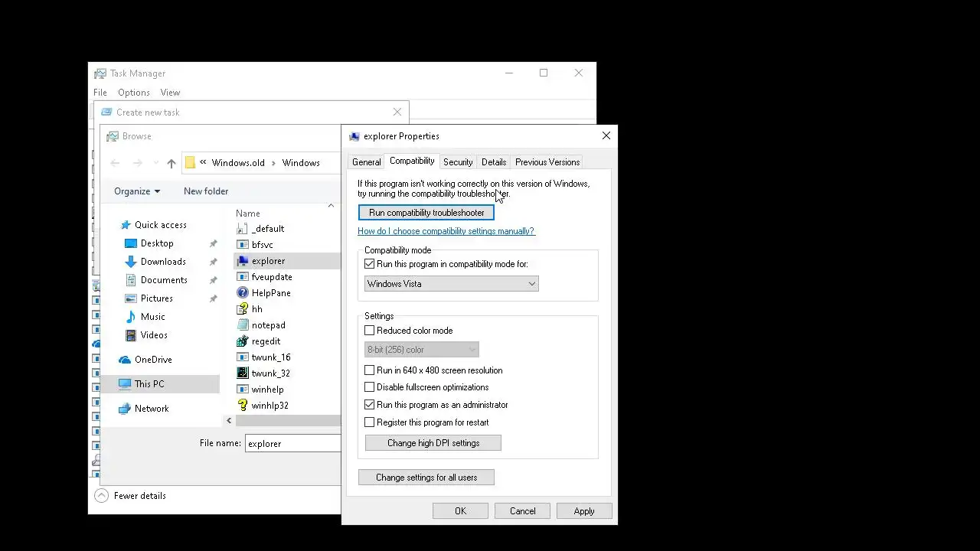980x551 pixels.
Task: Click the winhlp32 file icon
Action: click(x=243, y=406)
